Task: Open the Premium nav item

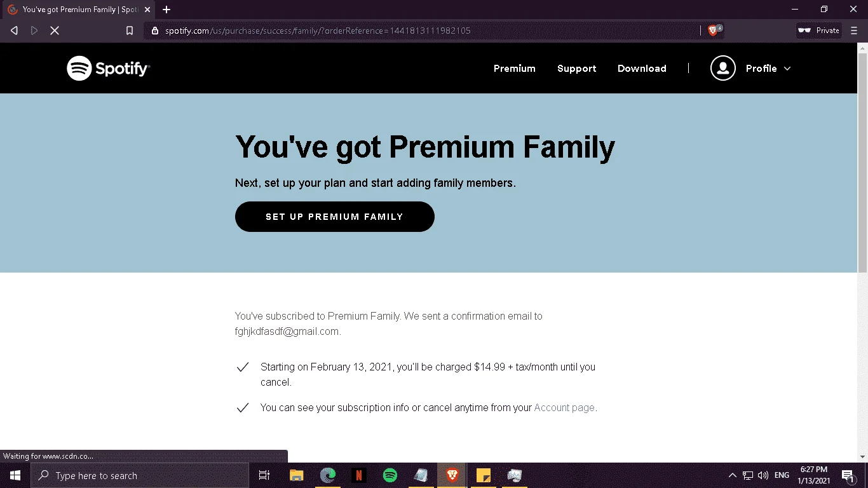Action: [x=515, y=69]
